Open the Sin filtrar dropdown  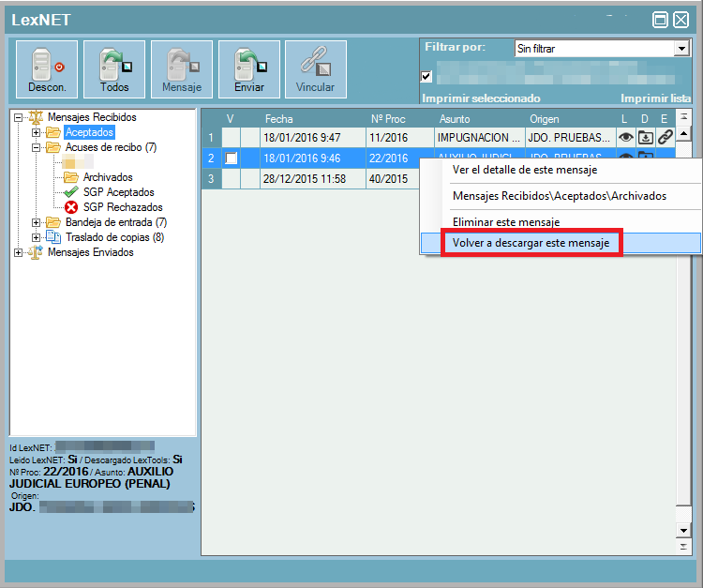(681, 48)
